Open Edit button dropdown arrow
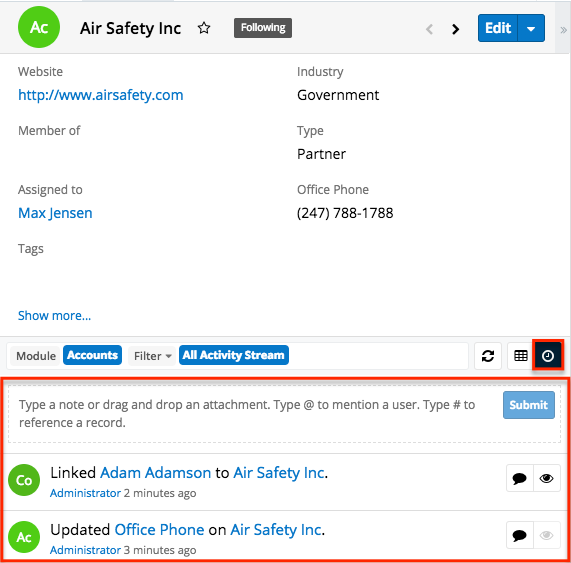This screenshot has width=571, height=563. point(531,28)
